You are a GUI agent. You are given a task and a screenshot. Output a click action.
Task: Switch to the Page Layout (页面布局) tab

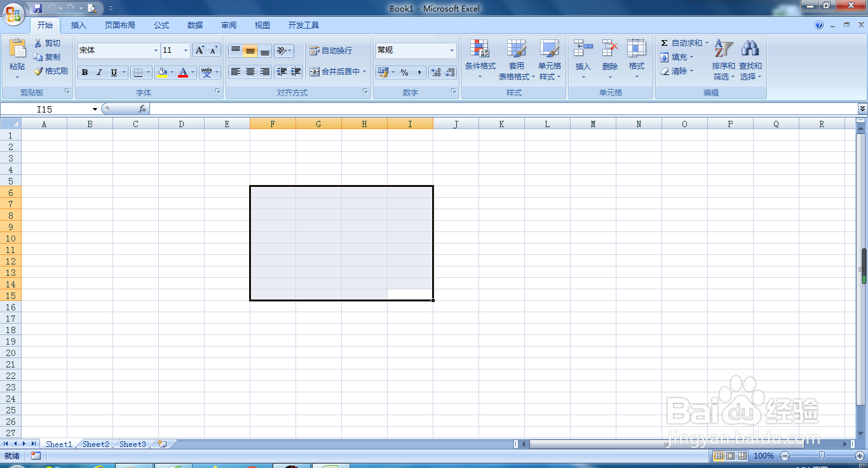(x=120, y=25)
